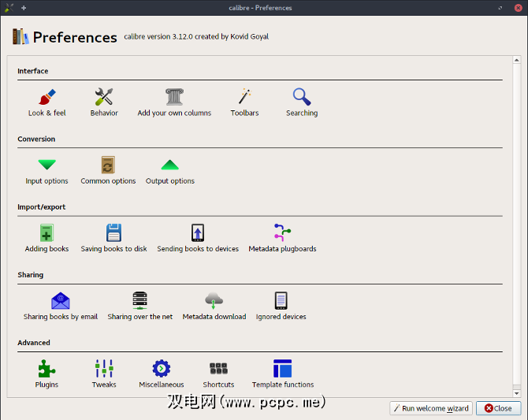
Task: Open the Behavior settings icon
Action: [104, 98]
